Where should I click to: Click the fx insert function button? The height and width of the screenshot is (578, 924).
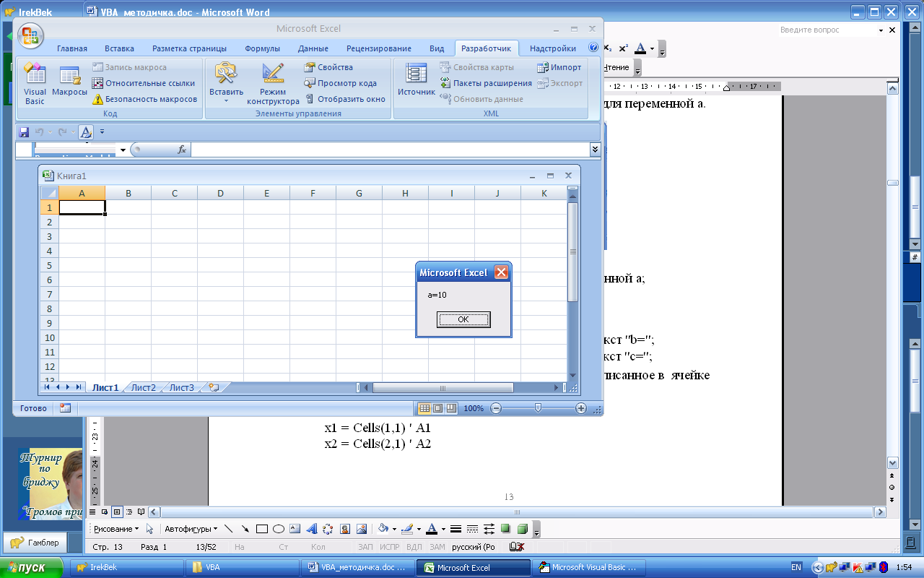[x=182, y=150]
